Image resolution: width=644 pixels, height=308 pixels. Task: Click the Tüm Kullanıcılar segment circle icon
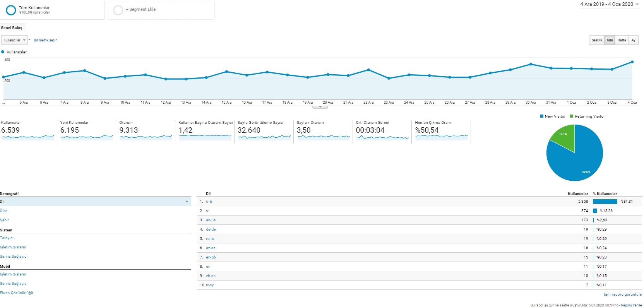coord(11,10)
